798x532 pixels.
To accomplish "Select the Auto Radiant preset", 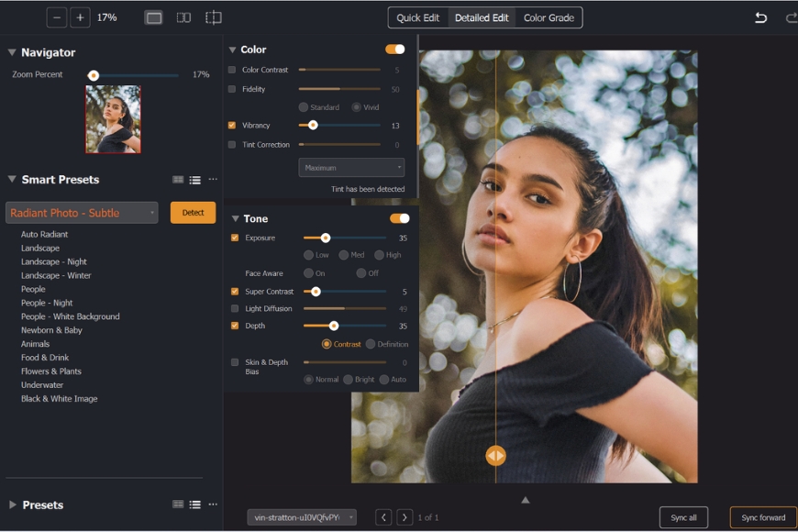I will 44,234.
